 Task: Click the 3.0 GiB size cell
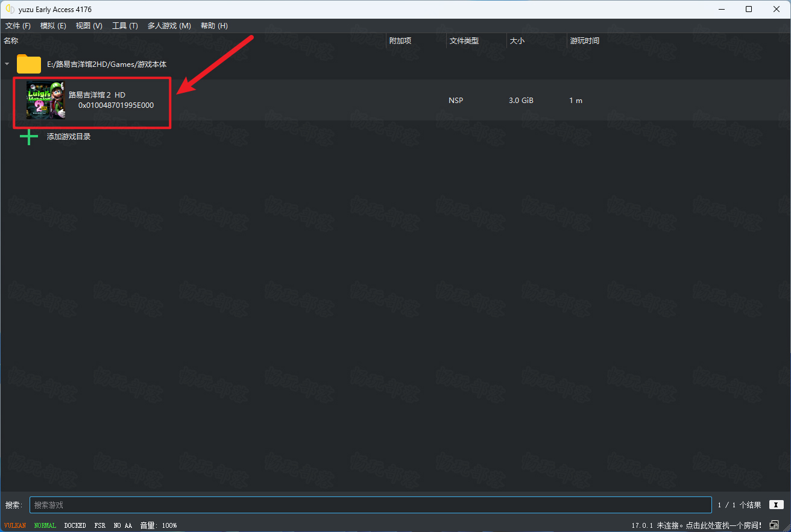[521, 100]
